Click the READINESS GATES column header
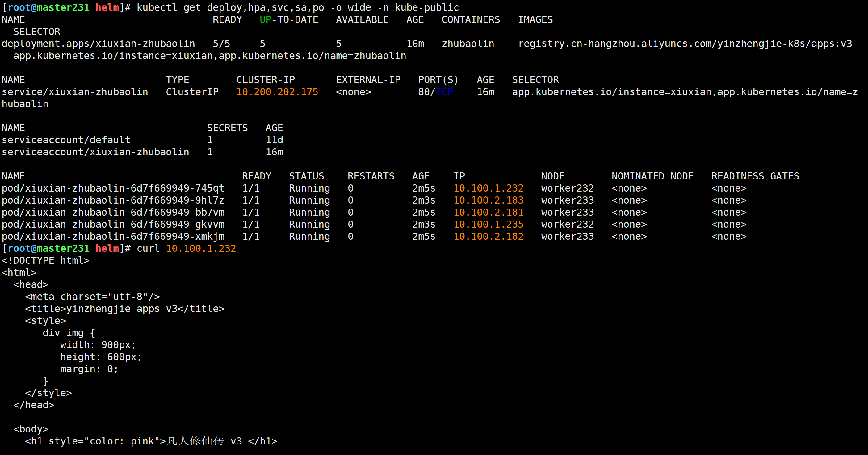 (x=755, y=176)
